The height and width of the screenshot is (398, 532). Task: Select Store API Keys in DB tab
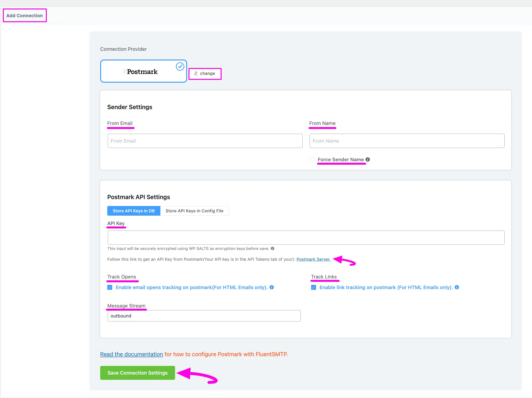[x=134, y=211]
